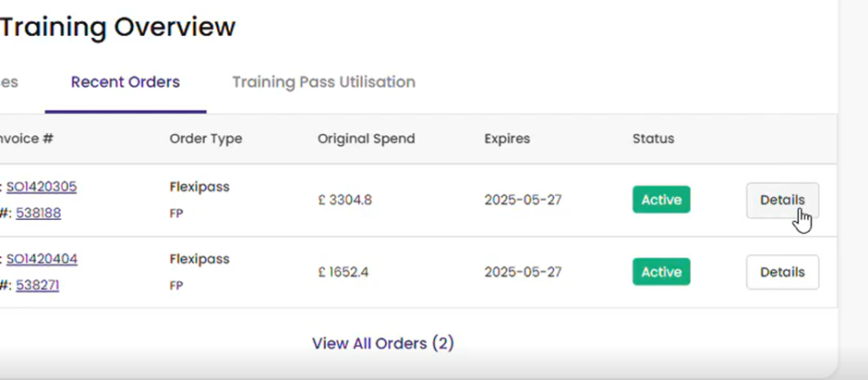Open sales order link SO1420404
868x380 pixels.
click(42, 259)
